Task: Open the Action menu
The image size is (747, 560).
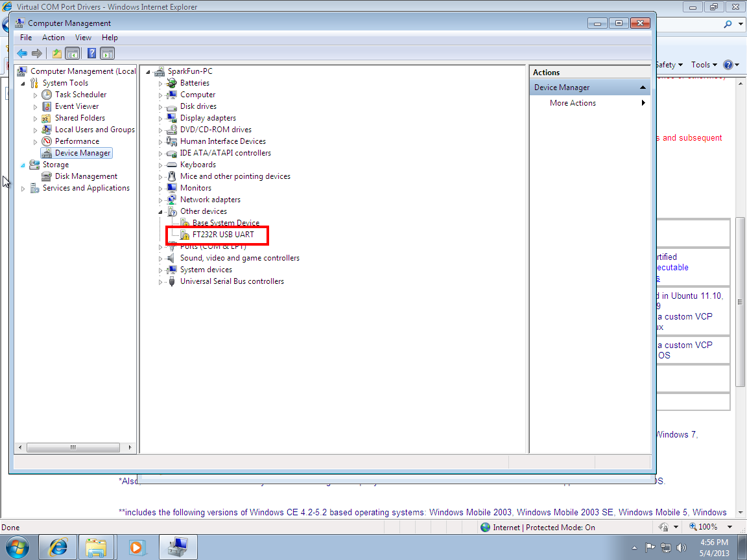Action: (x=53, y=38)
